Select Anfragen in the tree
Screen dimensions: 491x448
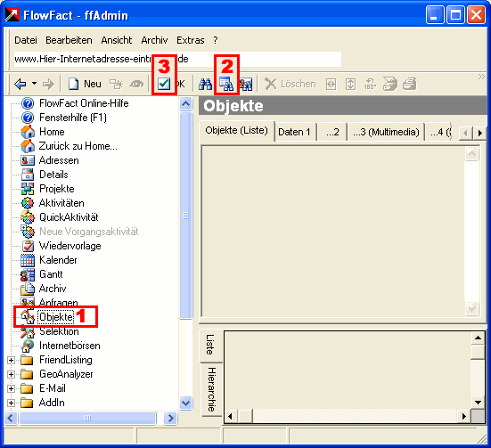pyautogui.click(x=59, y=303)
